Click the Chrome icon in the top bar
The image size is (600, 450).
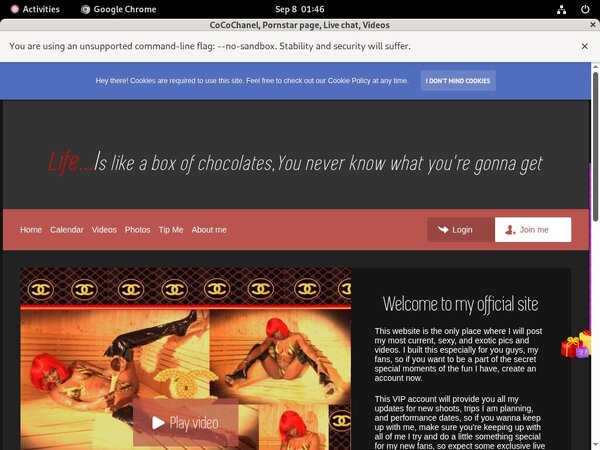point(85,9)
